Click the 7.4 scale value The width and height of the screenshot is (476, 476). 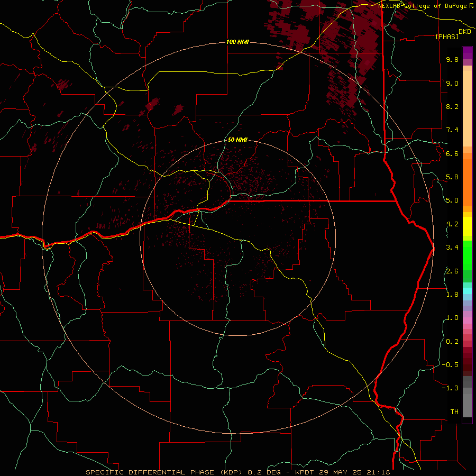[452, 130]
